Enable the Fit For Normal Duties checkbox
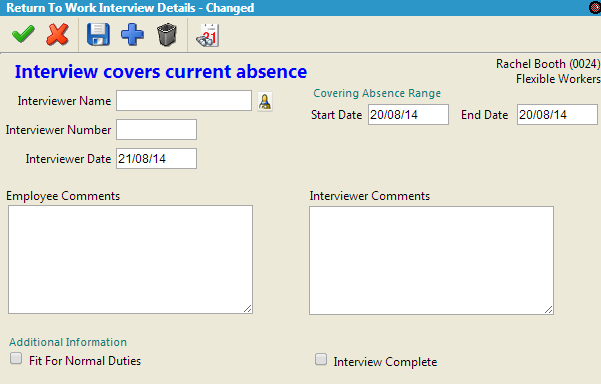 (x=16, y=358)
